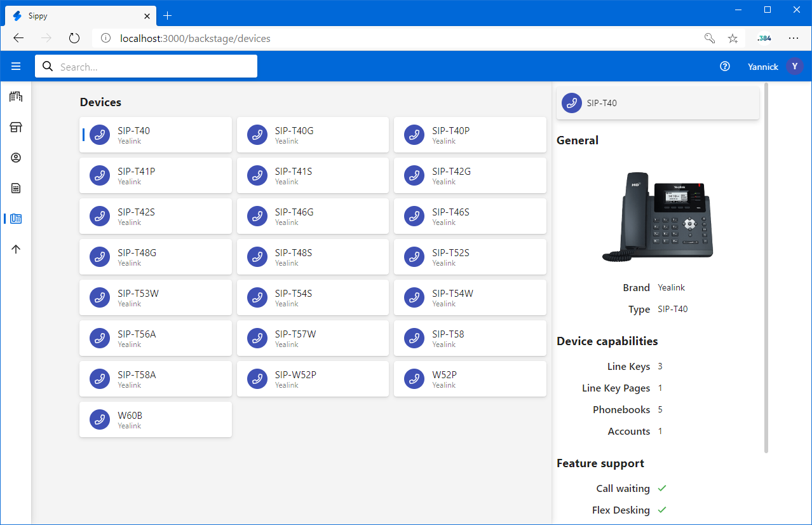Select the SIP-T53W device card

point(156,297)
